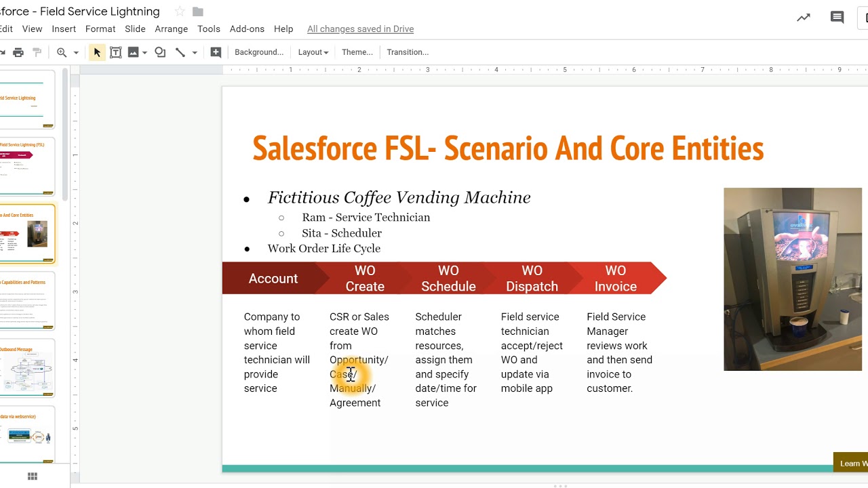Open the Background options button
This screenshot has height=488, width=868.
coord(259,52)
